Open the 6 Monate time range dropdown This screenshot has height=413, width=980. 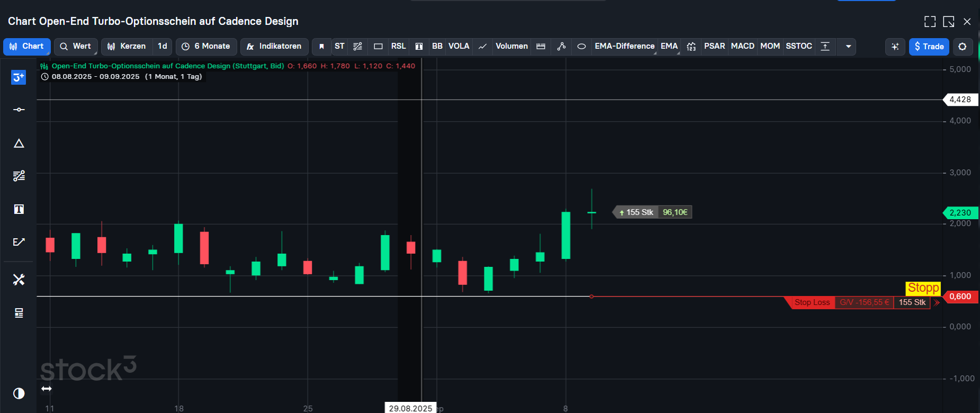[x=206, y=47]
